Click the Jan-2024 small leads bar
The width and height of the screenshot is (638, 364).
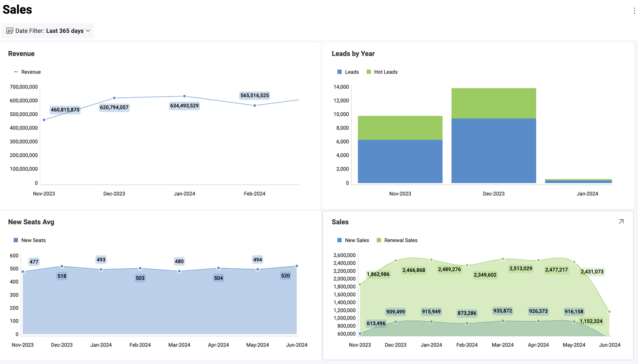pos(579,182)
